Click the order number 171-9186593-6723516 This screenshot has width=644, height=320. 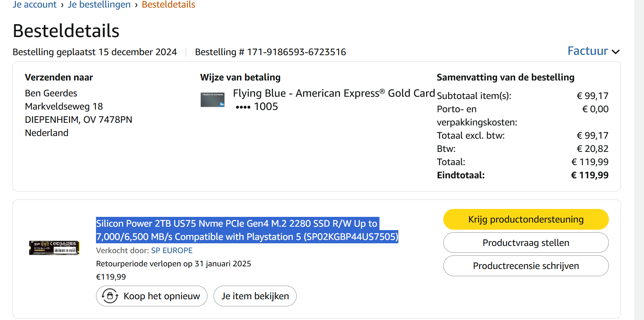click(296, 52)
